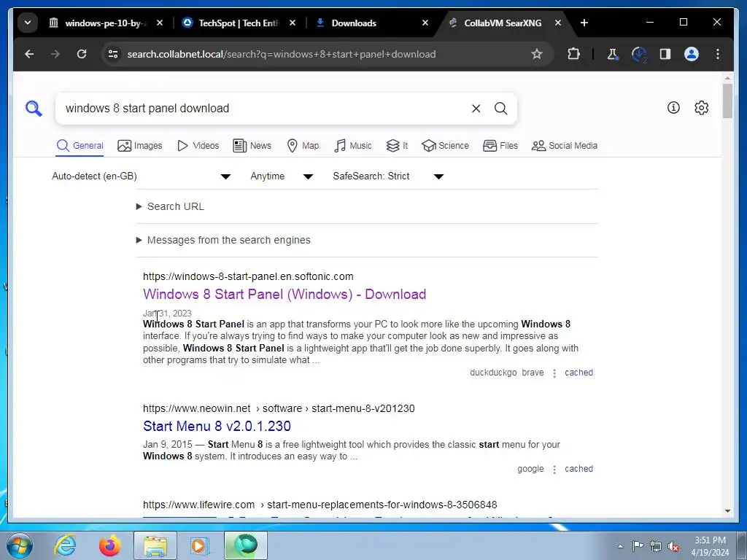The image size is (747, 560).
Task: Click the browser back arrow
Action: (x=29, y=54)
